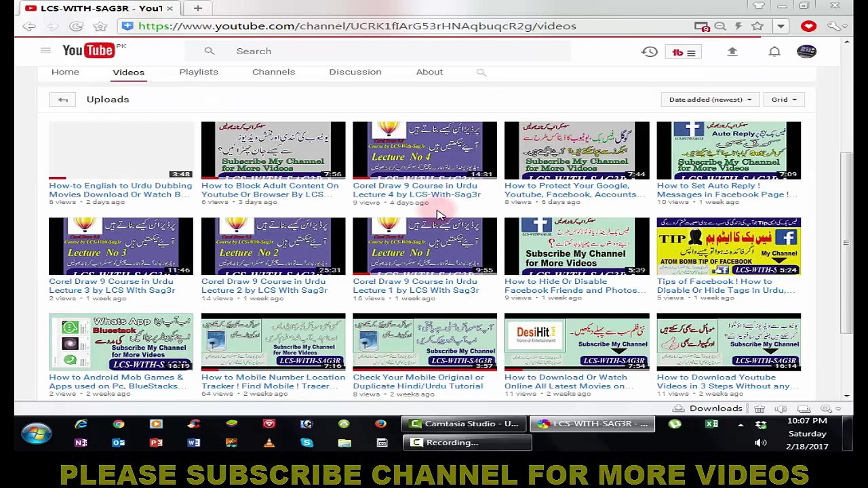868x488 pixels.
Task: Open the Recording... taskbar window
Action: (x=468, y=443)
